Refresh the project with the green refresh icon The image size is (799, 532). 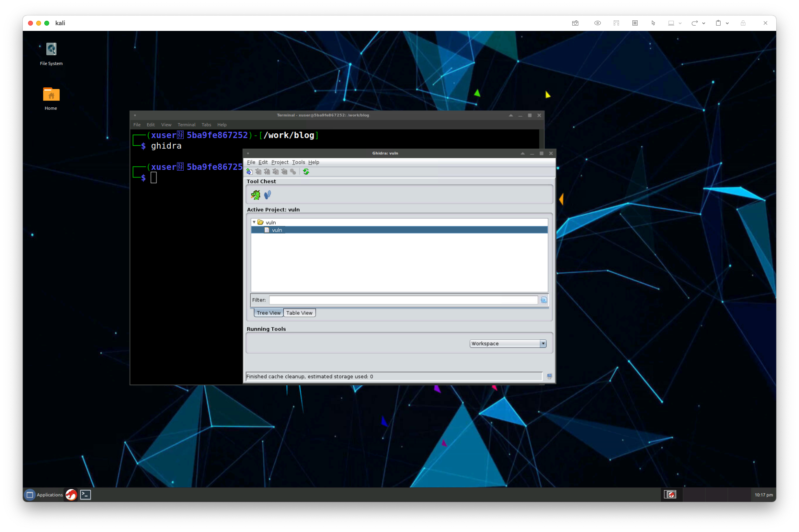(306, 172)
